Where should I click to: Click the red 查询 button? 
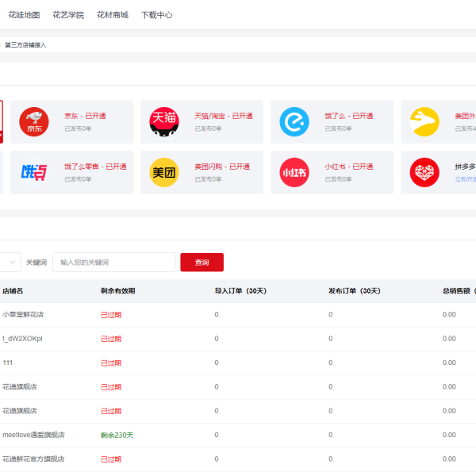(x=202, y=263)
